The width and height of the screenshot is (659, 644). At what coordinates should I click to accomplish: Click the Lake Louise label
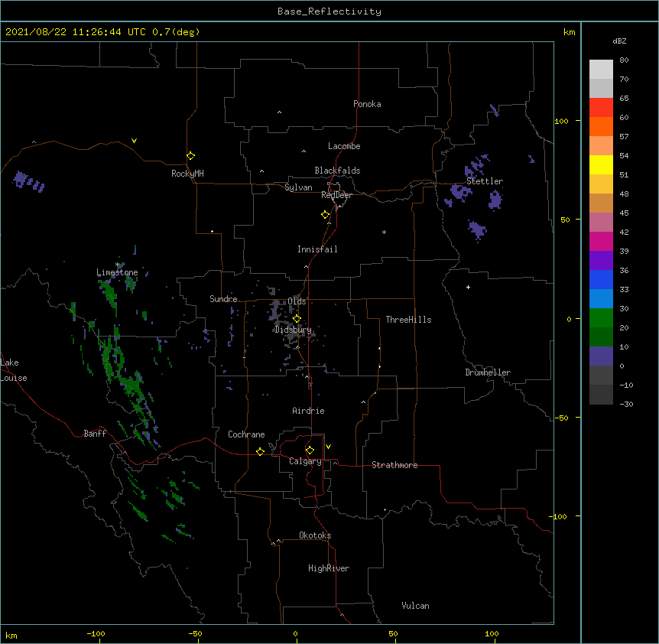pyautogui.click(x=14, y=370)
